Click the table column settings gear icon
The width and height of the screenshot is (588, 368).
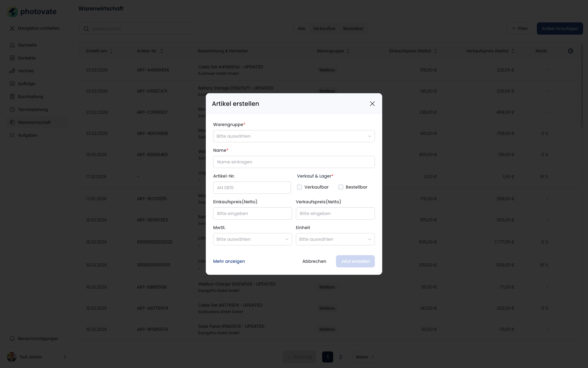tap(570, 51)
